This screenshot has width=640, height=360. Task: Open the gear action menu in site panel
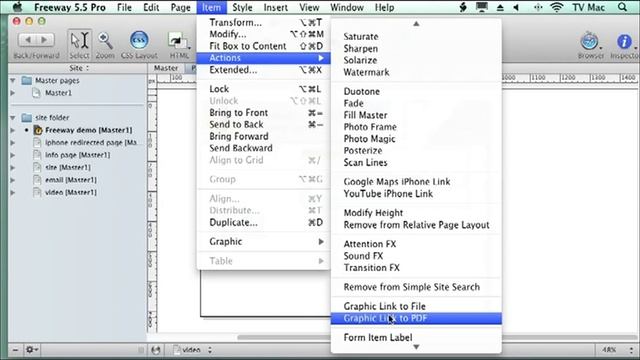pyautogui.click(x=31, y=350)
